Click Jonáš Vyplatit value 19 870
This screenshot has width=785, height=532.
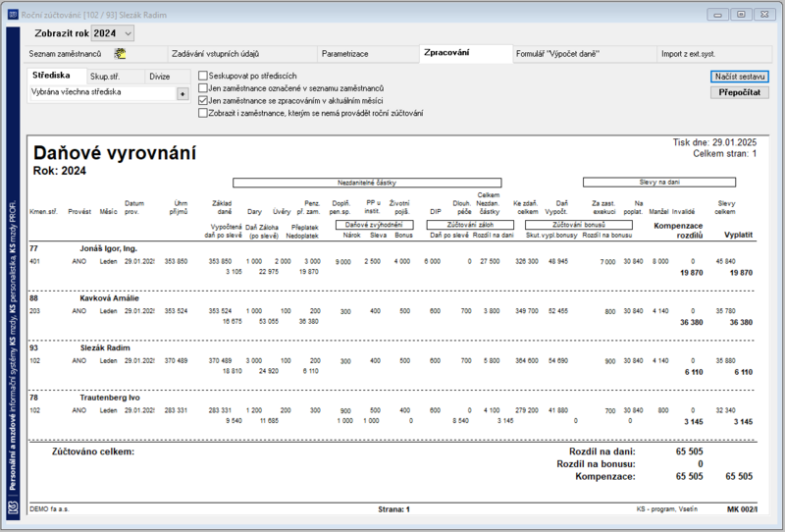coord(741,273)
